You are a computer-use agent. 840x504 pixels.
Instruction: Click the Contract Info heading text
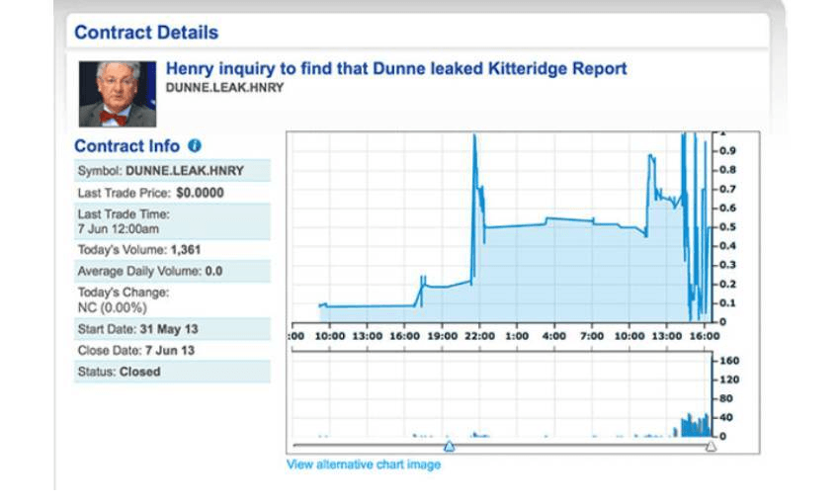tap(126, 146)
